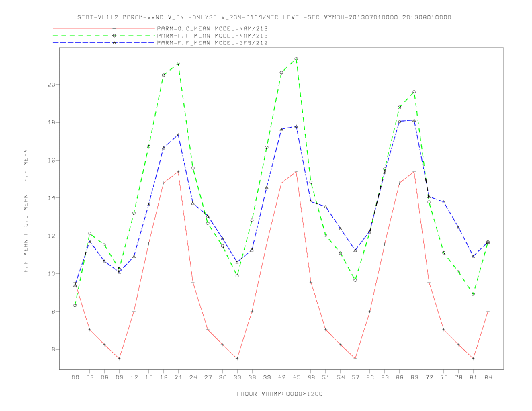Click the chart title beginning STAT=VL1L2 PARAM=VWND
This screenshot has height=411, width=532.
coord(264,17)
